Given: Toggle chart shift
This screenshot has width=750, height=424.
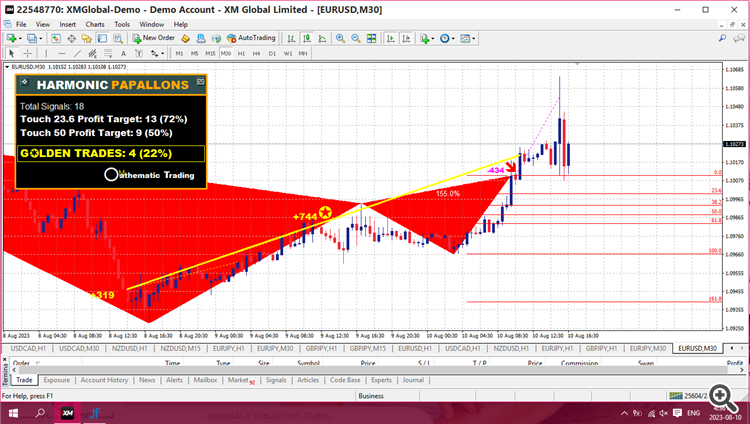Looking at the screenshot, I should (x=406, y=38).
